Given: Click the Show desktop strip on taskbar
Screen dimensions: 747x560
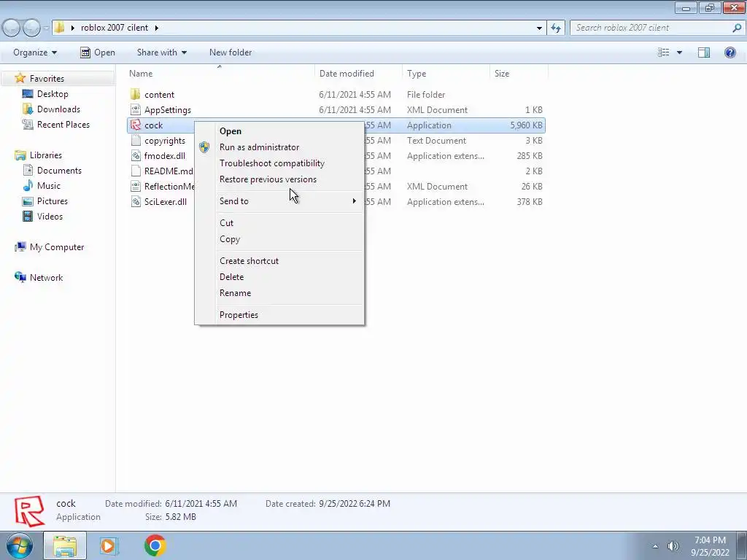Looking at the screenshot, I should pyautogui.click(x=742, y=545).
